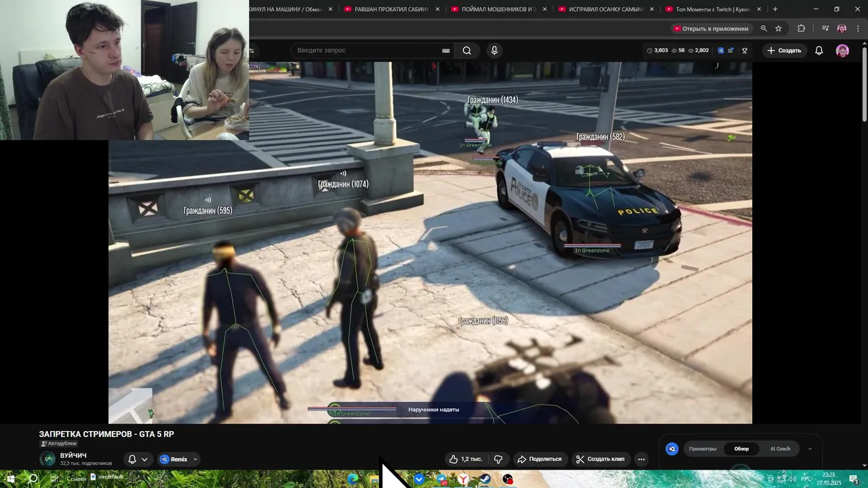This screenshot has width=868, height=488.
Task: Click the Remix button
Action: pyautogui.click(x=174, y=460)
